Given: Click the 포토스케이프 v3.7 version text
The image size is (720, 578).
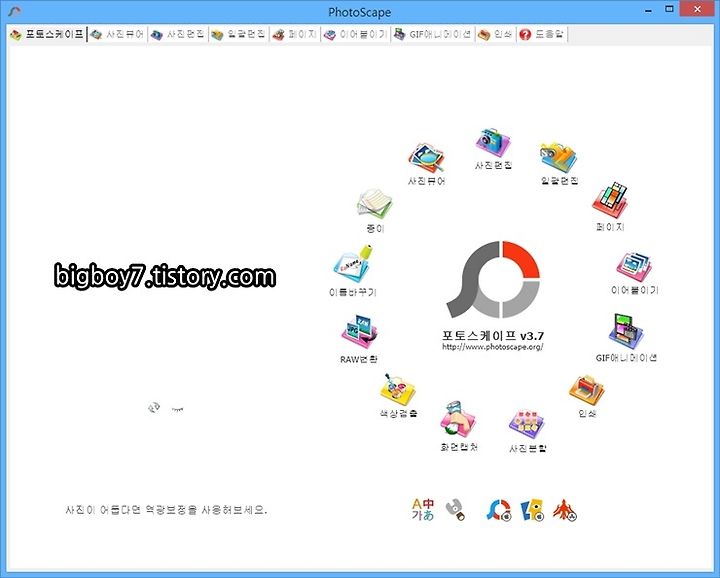Looking at the screenshot, I should tap(493, 336).
